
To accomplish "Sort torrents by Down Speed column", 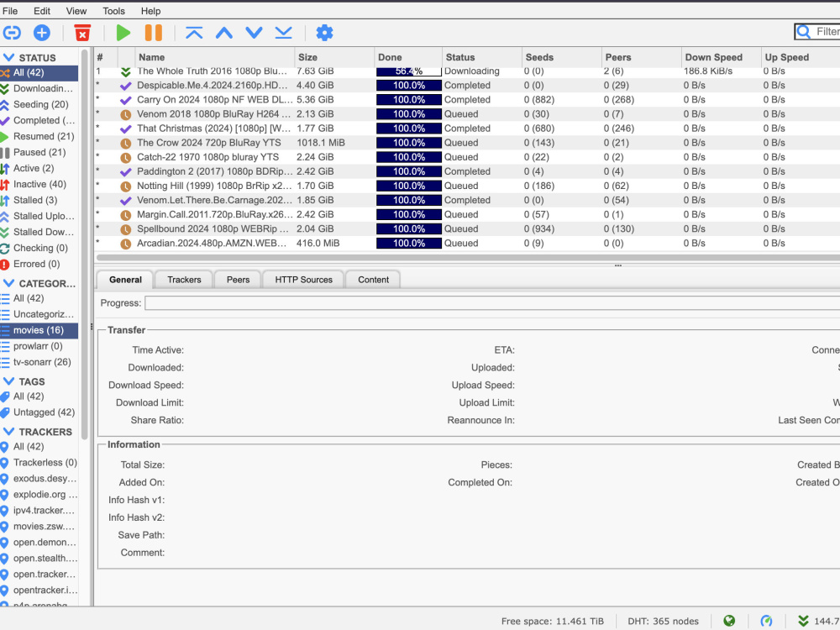I will click(721, 57).
